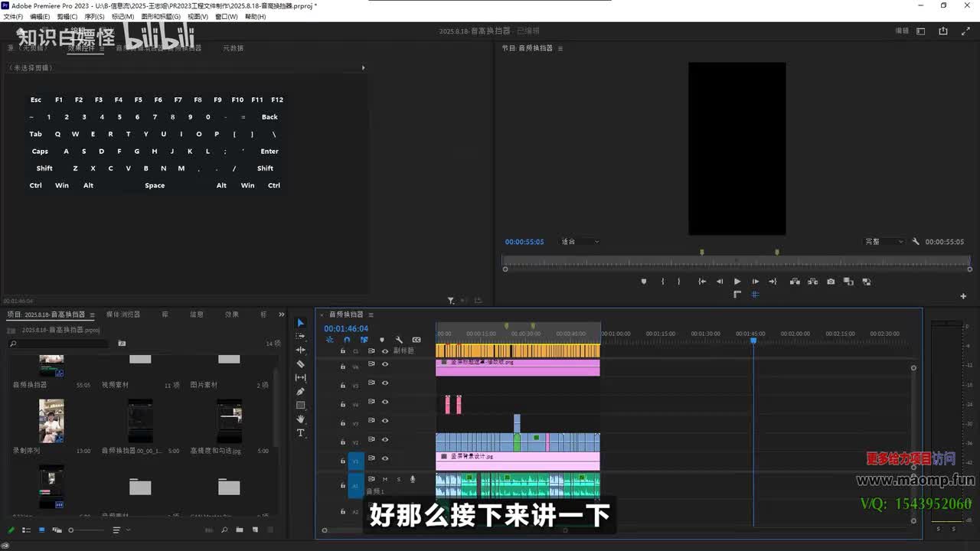The width and height of the screenshot is (980, 551).
Task: Go to In point in Program Monitor
Action: tap(701, 282)
